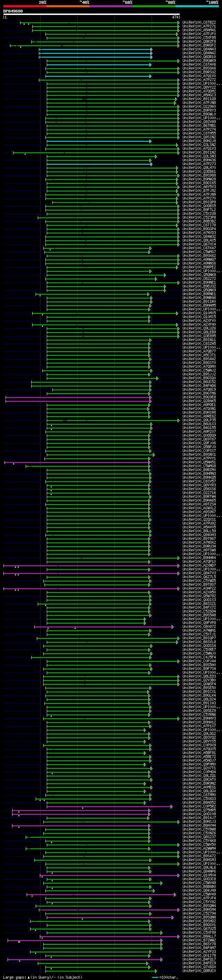This screenshot has width=222, height=980.
Task: Select the UniRef100_A7P272 label
Action: coord(199,80)
